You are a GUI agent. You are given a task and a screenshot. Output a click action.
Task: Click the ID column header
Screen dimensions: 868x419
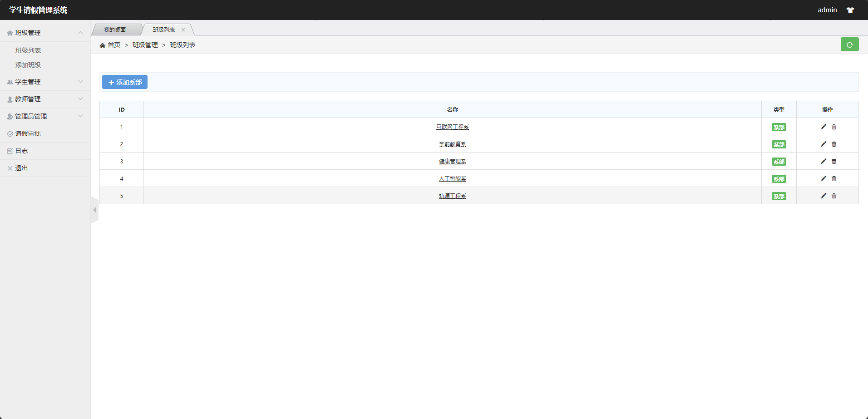pyautogui.click(x=122, y=110)
